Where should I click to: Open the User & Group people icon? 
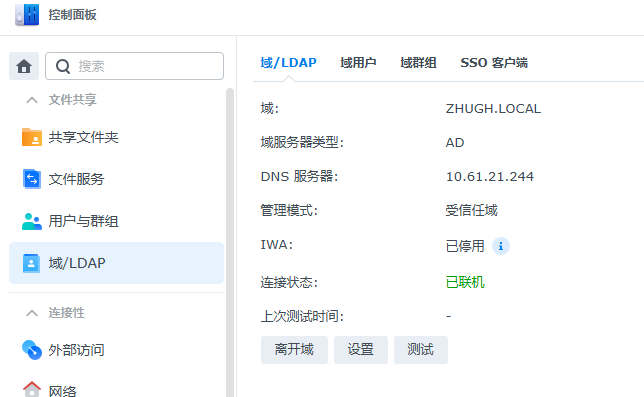pos(32,221)
